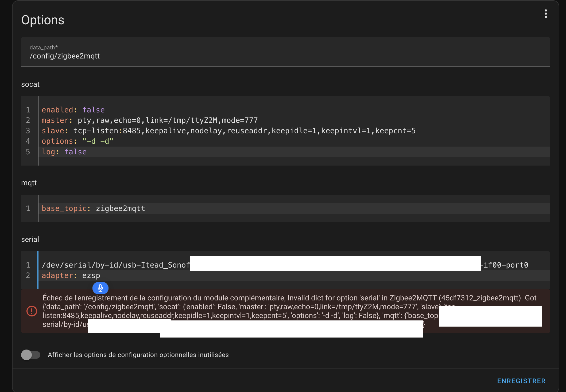Click the serial section label
566x392 pixels.
(30, 240)
